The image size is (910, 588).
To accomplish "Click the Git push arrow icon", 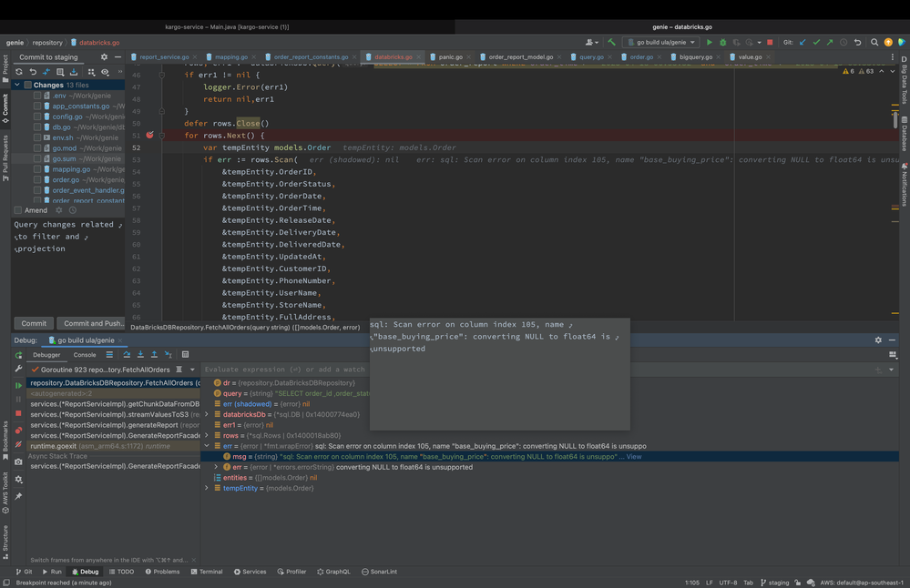I will (x=829, y=42).
